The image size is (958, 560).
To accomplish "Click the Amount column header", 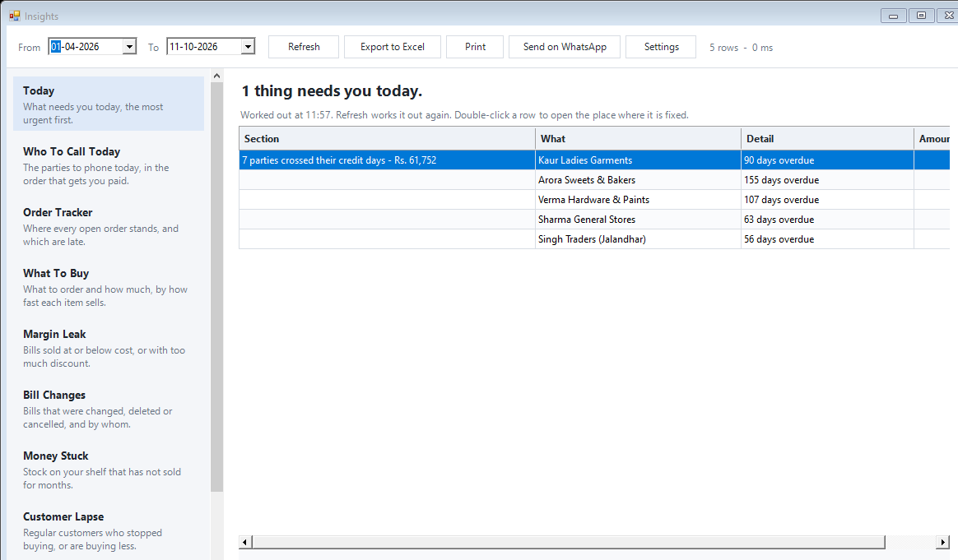I will (932, 139).
